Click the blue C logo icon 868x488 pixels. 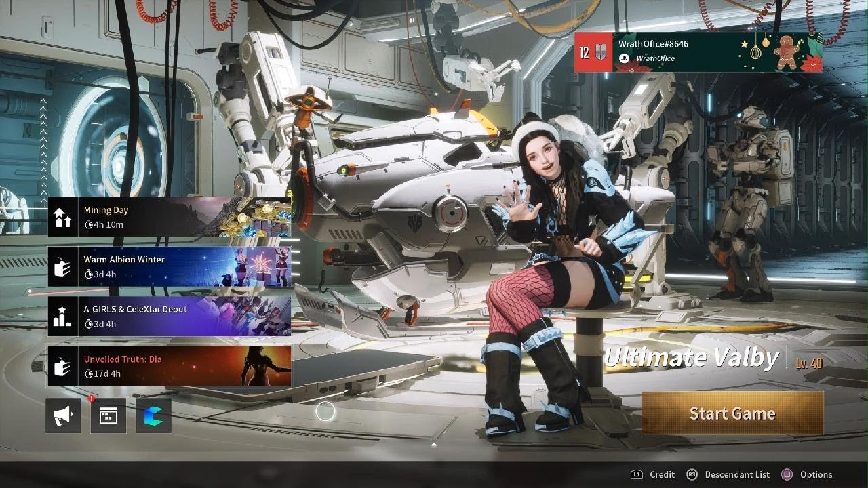click(x=154, y=415)
